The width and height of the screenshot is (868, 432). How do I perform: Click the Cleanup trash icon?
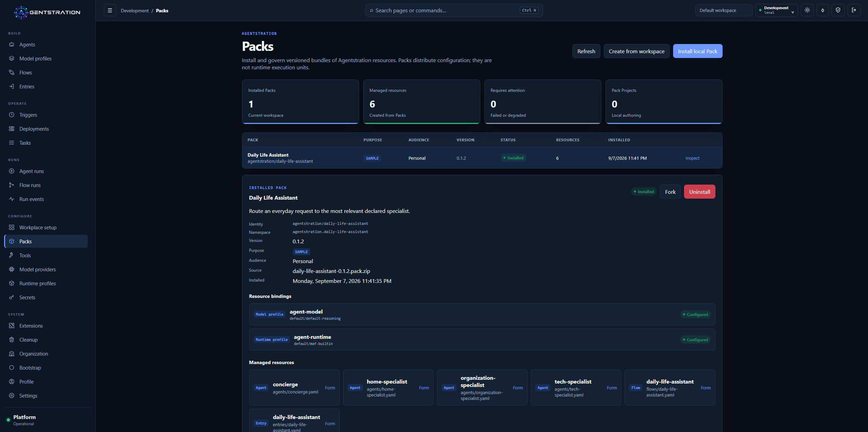click(x=12, y=340)
